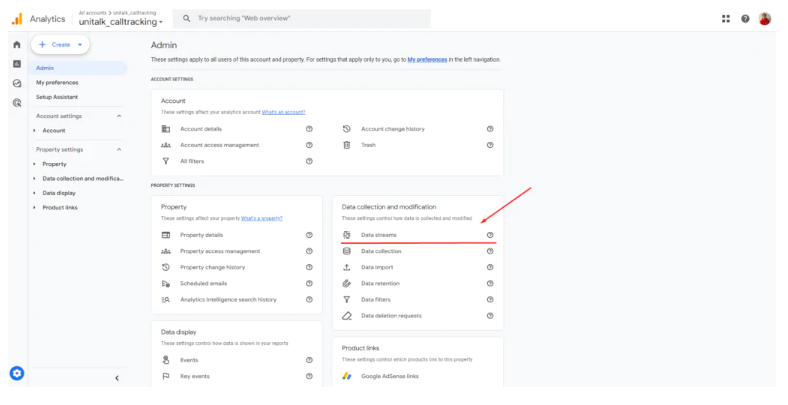Open the Home icon in left rail
The height and width of the screenshot is (405, 788).
pos(17,45)
